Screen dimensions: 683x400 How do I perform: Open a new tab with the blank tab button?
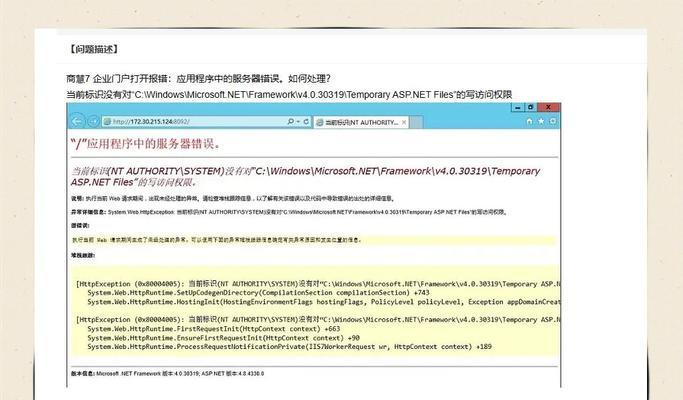416,122
